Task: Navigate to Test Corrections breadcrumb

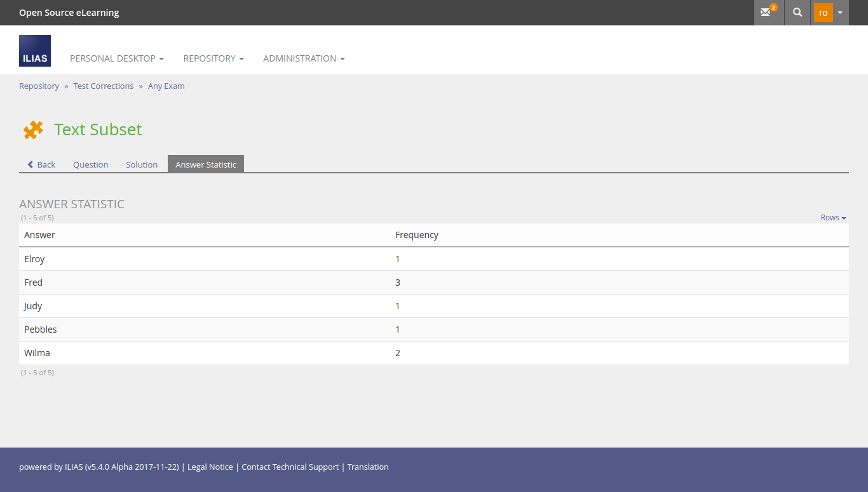Action: coord(104,86)
